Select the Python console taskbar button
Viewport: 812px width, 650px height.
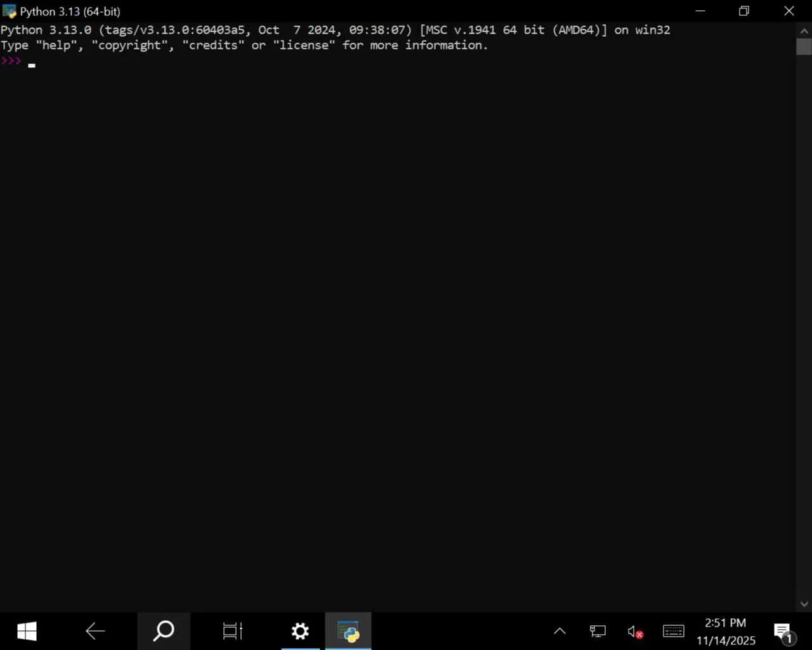348,631
